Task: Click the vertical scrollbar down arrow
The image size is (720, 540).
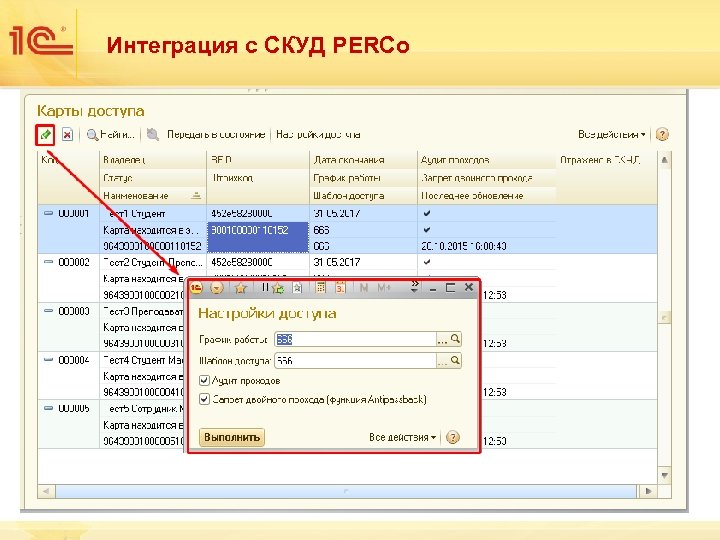Action: click(x=664, y=474)
